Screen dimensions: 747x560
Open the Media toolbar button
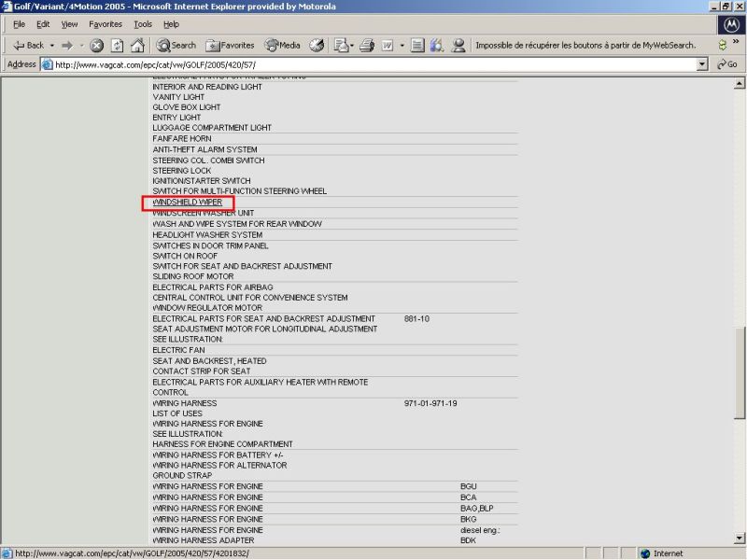283,45
